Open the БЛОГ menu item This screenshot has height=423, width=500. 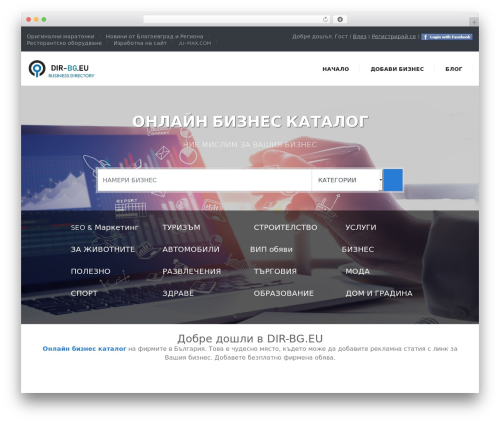(454, 69)
